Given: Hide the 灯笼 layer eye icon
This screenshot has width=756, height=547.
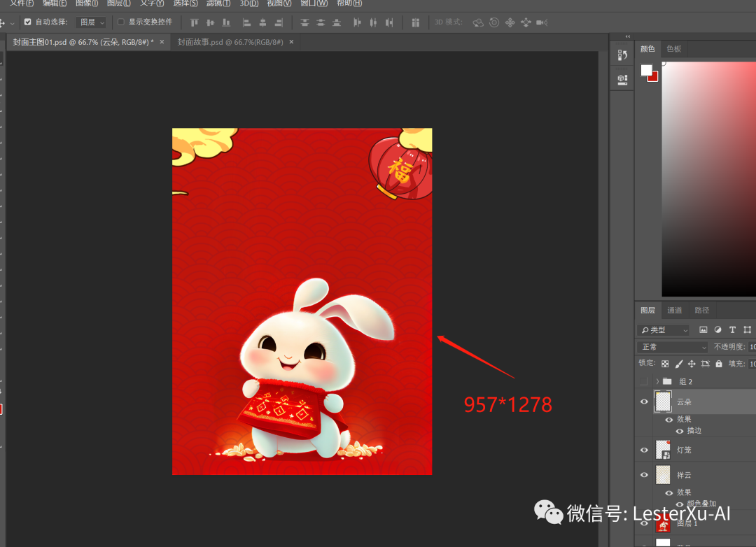Looking at the screenshot, I should tap(644, 450).
